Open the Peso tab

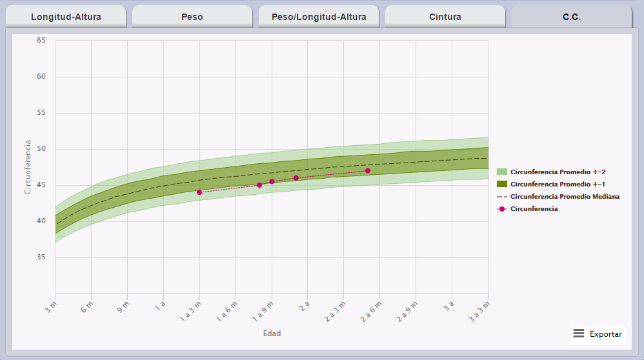[x=192, y=17]
